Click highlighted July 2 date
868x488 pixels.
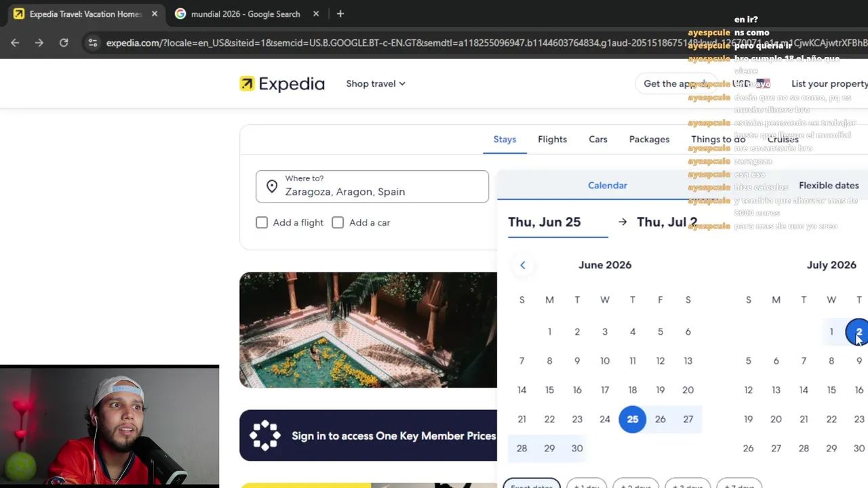pos(858,332)
